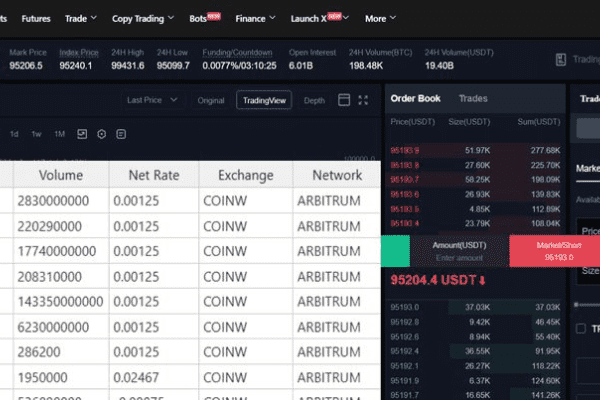Select bid price 95192.4 row
Image resolution: width=600 pixels, height=400 pixels.
[475, 351]
